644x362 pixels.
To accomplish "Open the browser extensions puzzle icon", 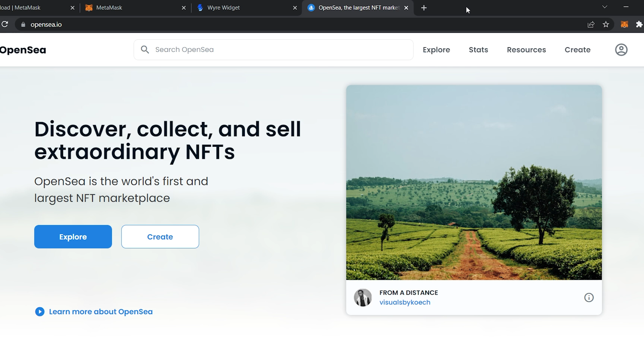I will click(x=639, y=24).
